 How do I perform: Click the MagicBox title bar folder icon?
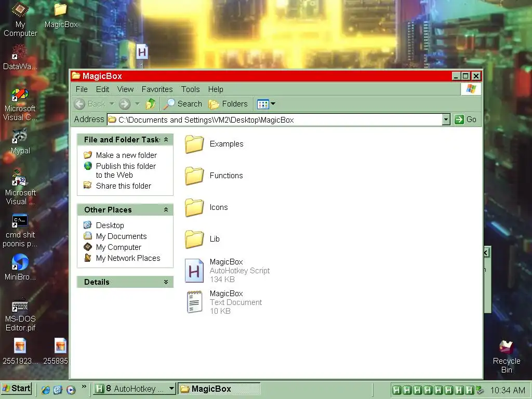(x=76, y=75)
